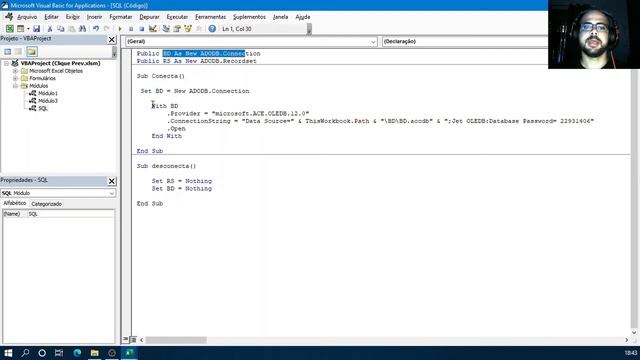This screenshot has height=360, width=640.
Task: Open the SQL Módulo object dropdown
Action: coord(111,193)
